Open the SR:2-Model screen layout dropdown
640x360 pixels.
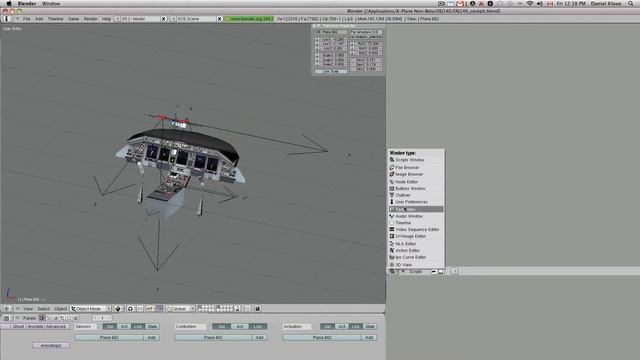click(x=117, y=19)
